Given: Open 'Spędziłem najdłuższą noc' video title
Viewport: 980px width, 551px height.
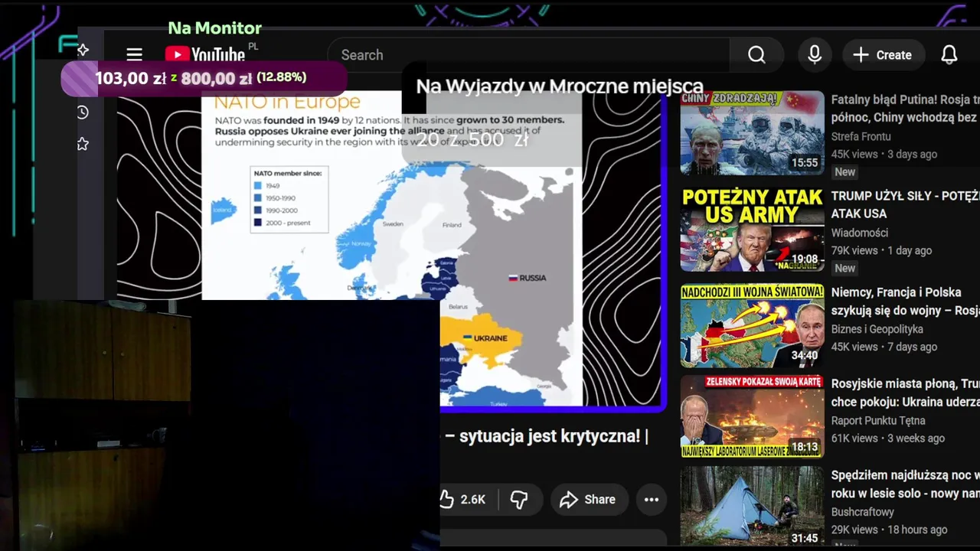Looking at the screenshot, I should point(905,484).
